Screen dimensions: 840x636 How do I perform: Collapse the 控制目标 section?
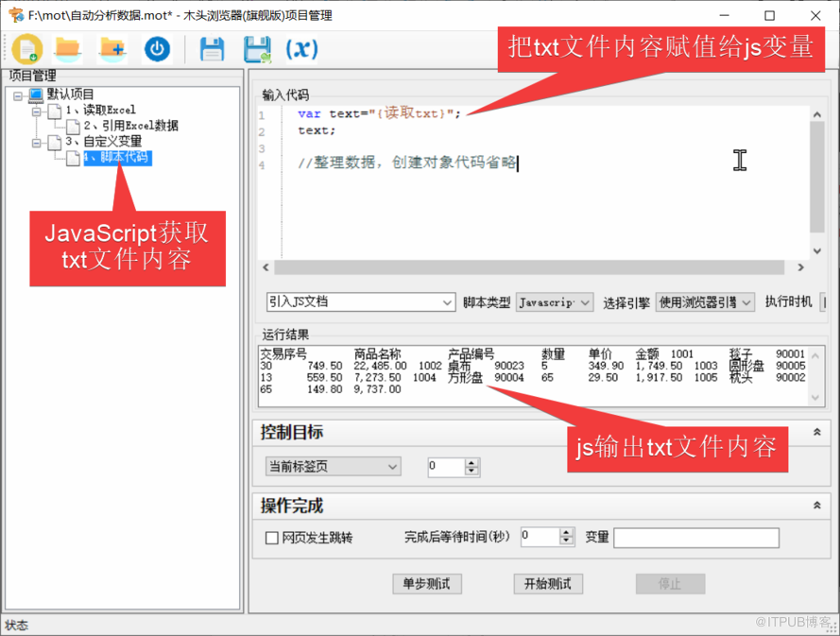click(x=817, y=432)
